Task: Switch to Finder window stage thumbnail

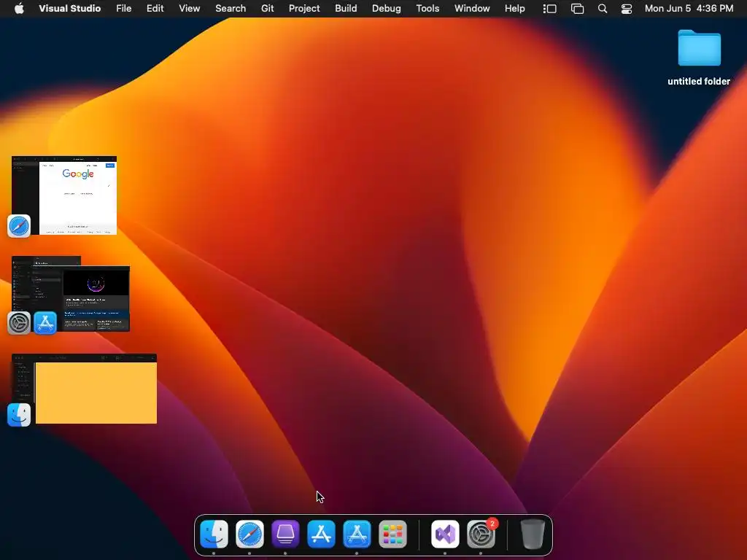Action: 85,389
